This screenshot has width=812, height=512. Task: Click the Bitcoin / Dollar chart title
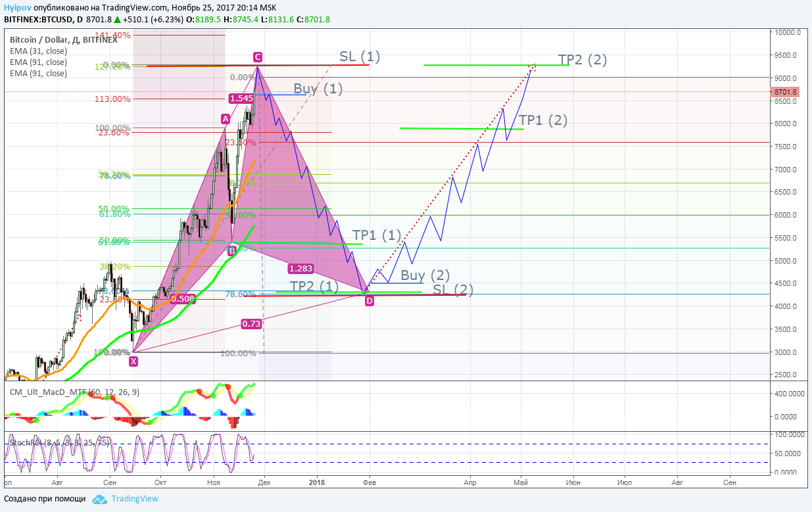(x=64, y=40)
